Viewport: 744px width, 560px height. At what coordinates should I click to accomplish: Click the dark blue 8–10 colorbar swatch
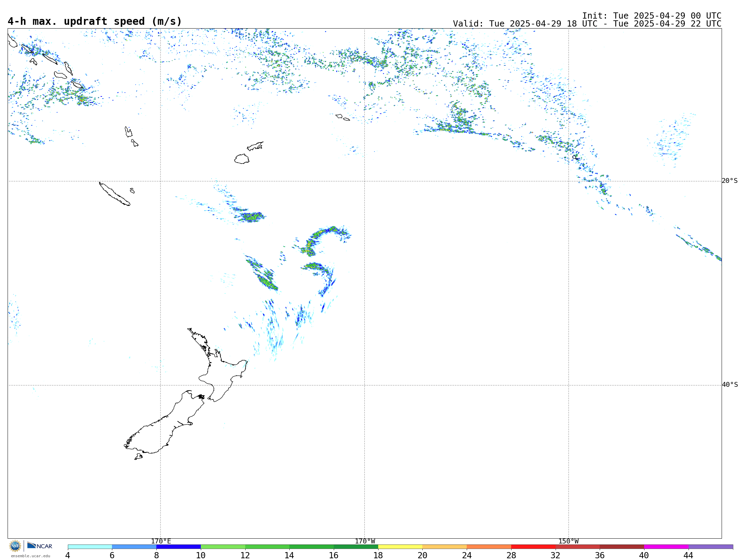point(178,547)
